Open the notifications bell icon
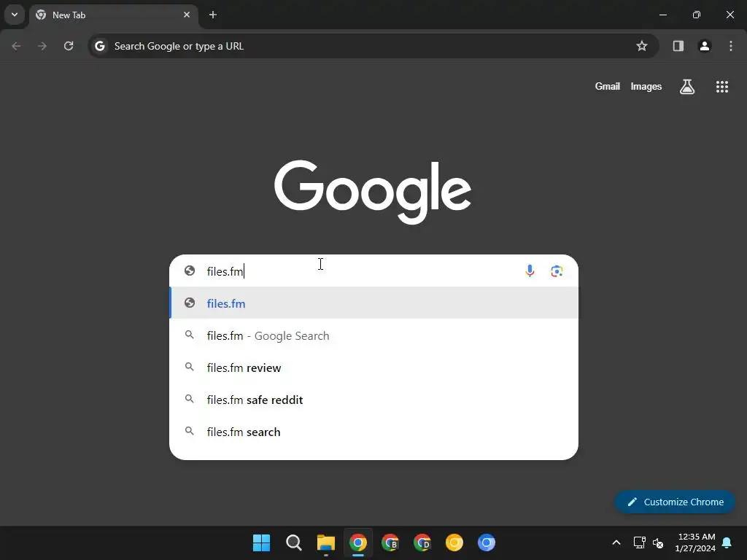 tap(727, 542)
